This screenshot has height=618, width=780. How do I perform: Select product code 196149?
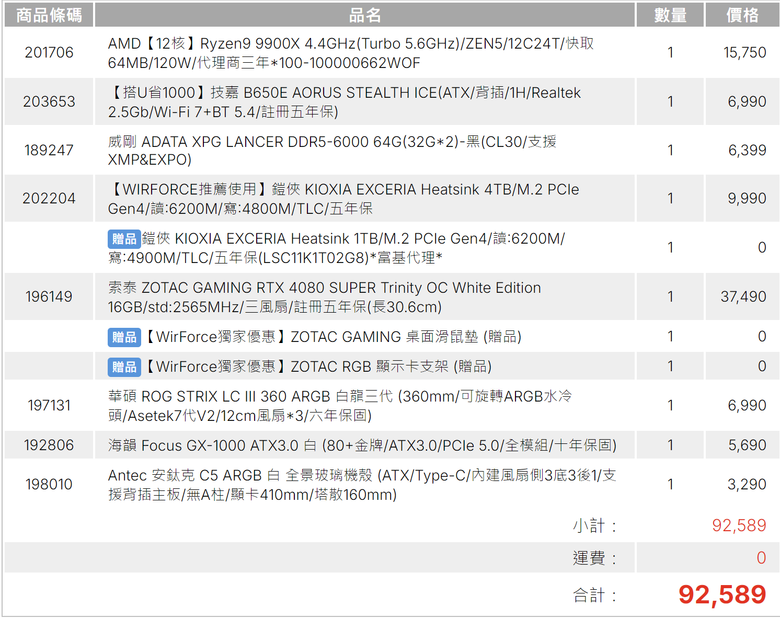pyautogui.click(x=49, y=297)
